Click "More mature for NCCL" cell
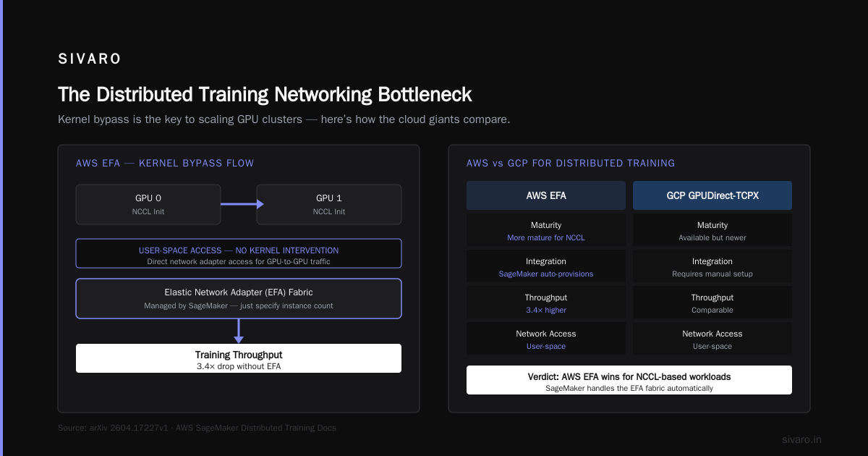Image resolution: width=868 pixels, height=456 pixels. [546, 237]
